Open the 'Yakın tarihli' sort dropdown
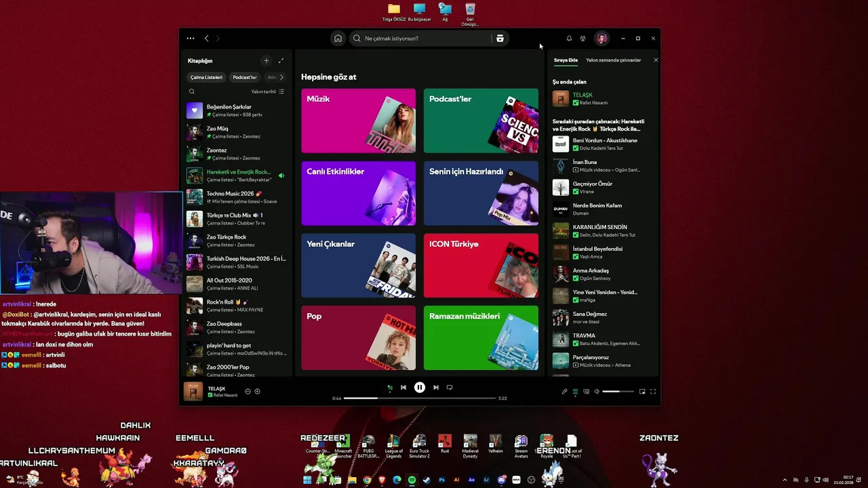The height and width of the screenshot is (488, 868). [268, 91]
